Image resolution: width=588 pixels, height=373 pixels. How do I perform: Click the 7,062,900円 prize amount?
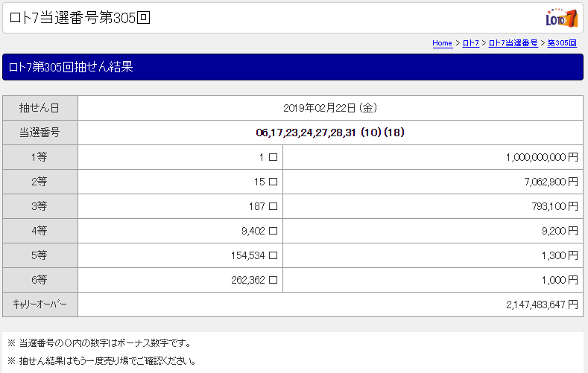[551, 182]
